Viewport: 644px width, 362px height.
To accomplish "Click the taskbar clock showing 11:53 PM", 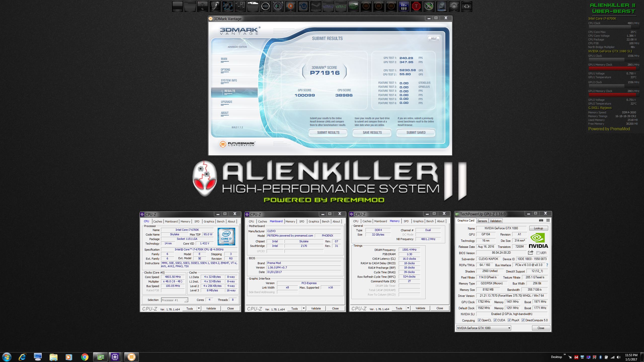I will [631, 357].
